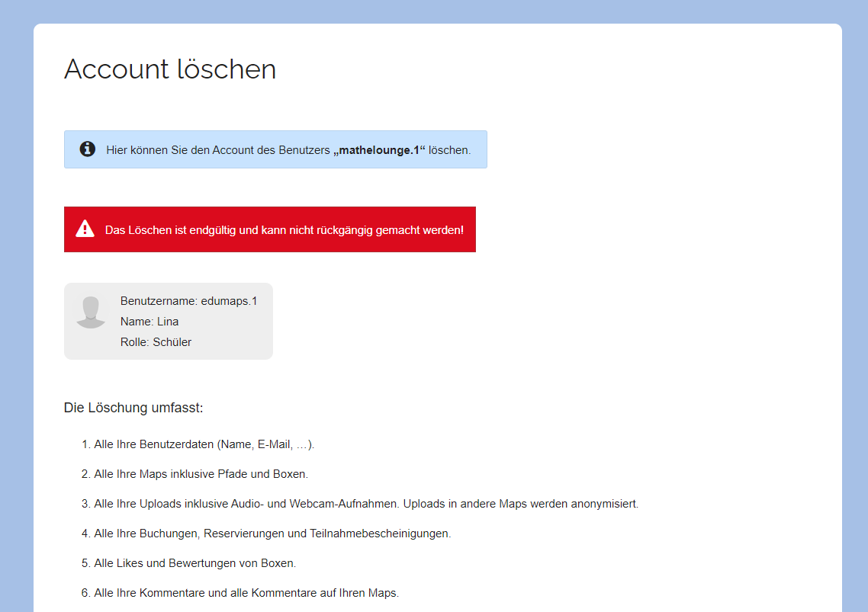868x612 pixels.
Task: Click the red "Das Löschen ist endgültig" warning
Action: tap(284, 229)
